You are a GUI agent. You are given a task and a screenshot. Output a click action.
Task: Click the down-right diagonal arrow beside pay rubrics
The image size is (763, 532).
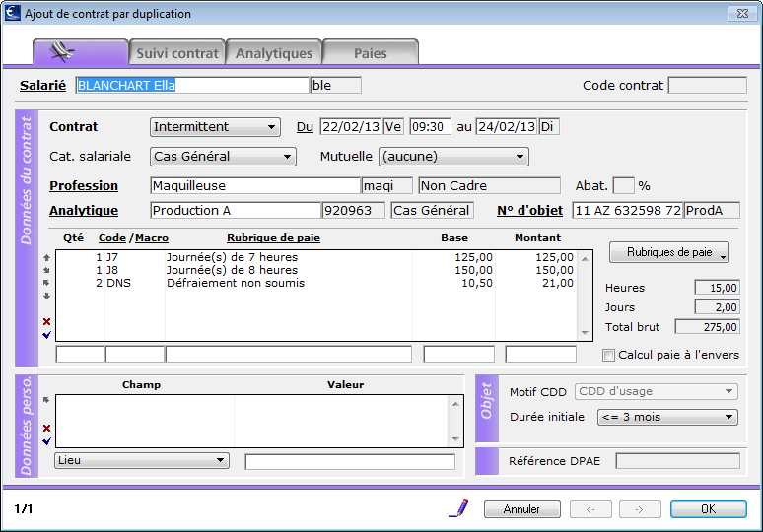pyautogui.click(x=46, y=270)
